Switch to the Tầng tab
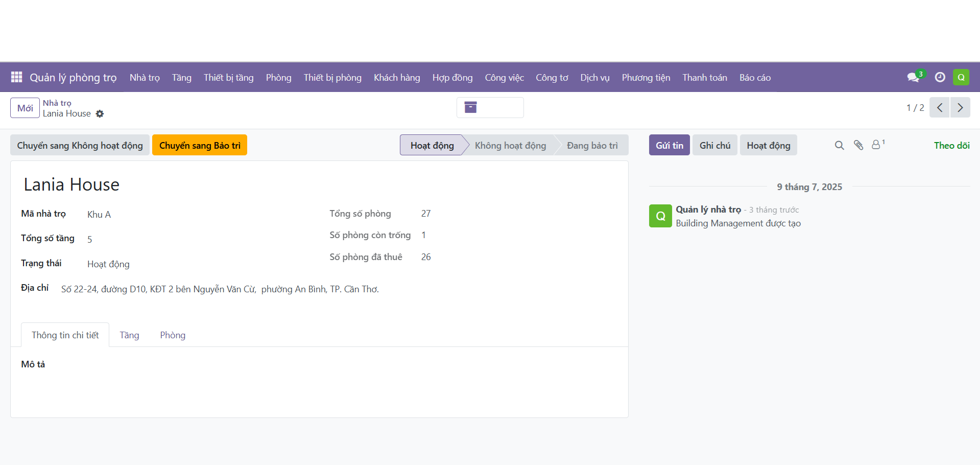 129,335
